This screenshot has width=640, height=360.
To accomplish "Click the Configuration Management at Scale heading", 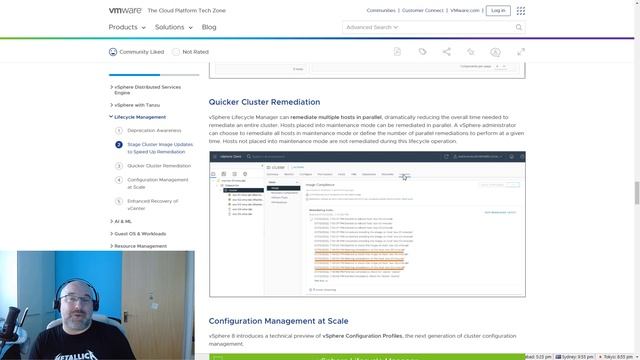I will pyautogui.click(x=278, y=321).
